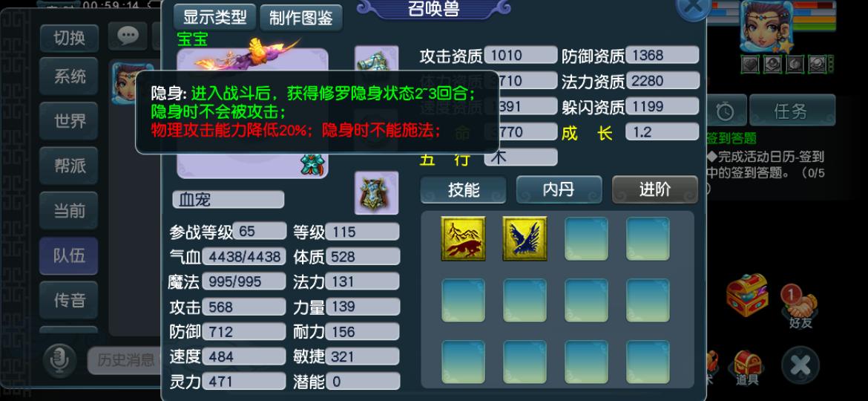Viewport: 868px width, 401px height.
Task: Click the speech bubble chat icon
Action: pyautogui.click(x=128, y=36)
